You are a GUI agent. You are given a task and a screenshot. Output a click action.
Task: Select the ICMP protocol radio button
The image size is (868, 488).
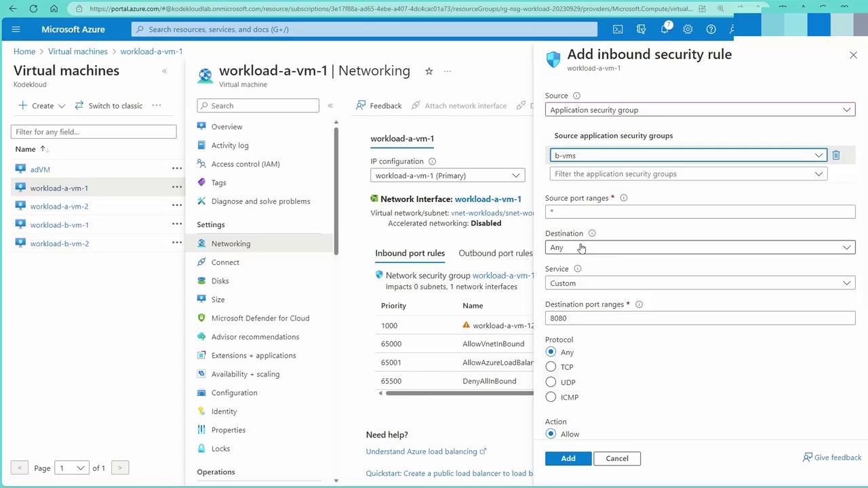[551, 397]
